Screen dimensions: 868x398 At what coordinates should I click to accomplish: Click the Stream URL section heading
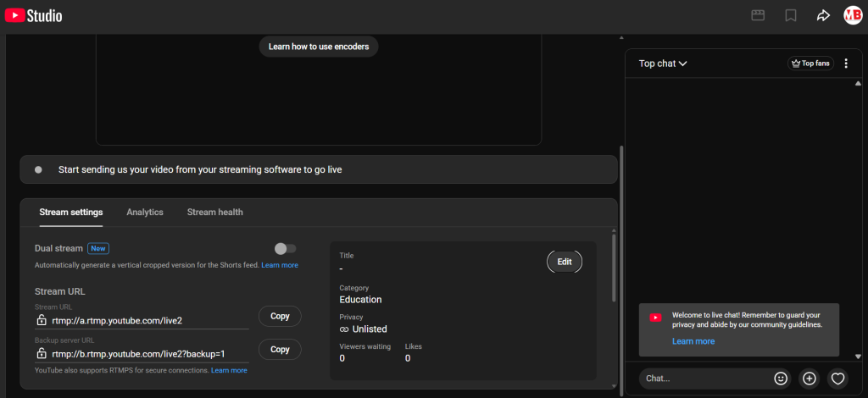(x=60, y=291)
